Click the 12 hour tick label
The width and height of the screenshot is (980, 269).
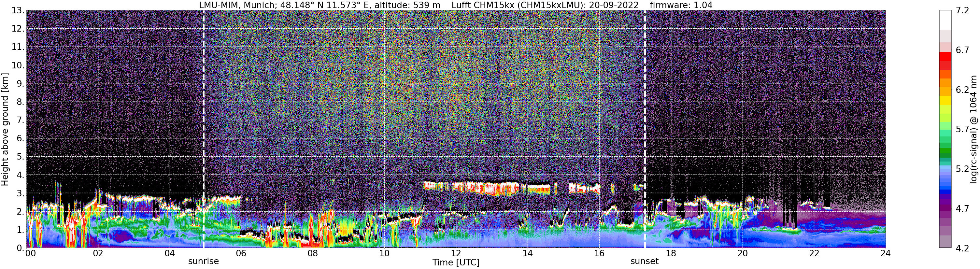456,253
